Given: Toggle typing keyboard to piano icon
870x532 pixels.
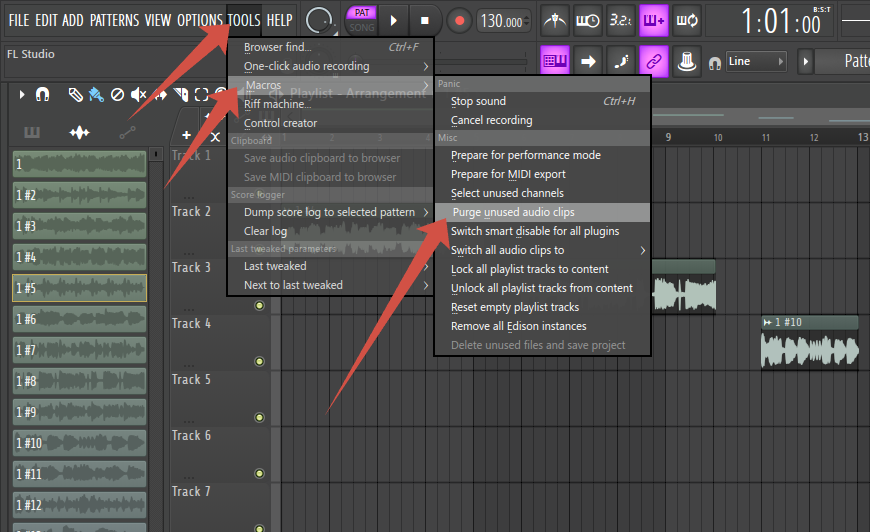Looking at the screenshot, I should click(554, 61).
